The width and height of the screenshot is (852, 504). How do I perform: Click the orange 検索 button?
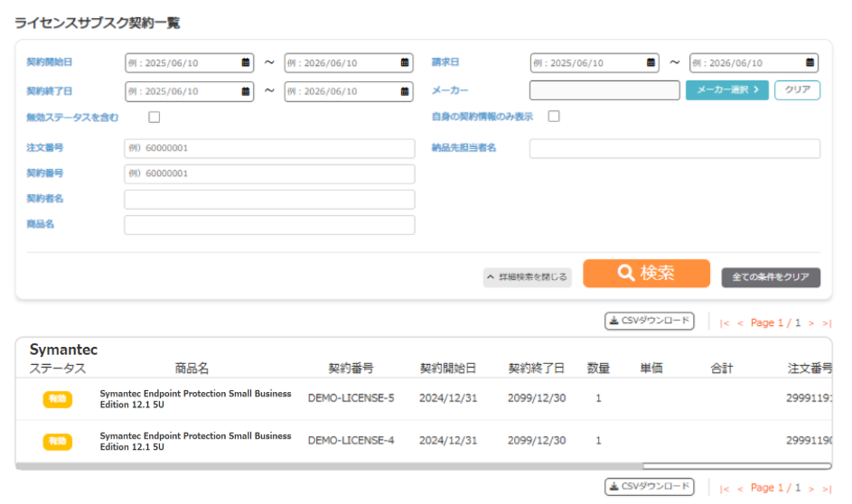[x=646, y=273]
